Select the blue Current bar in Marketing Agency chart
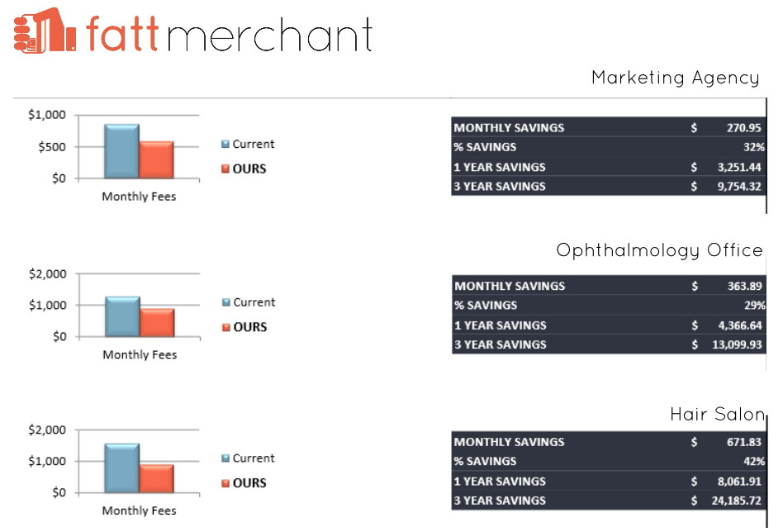Screen dimensions: 783x532 pyautogui.click(x=121, y=151)
